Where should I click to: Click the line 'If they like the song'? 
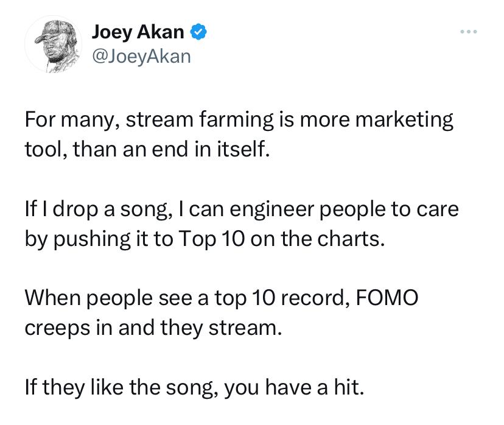click(194, 388)
